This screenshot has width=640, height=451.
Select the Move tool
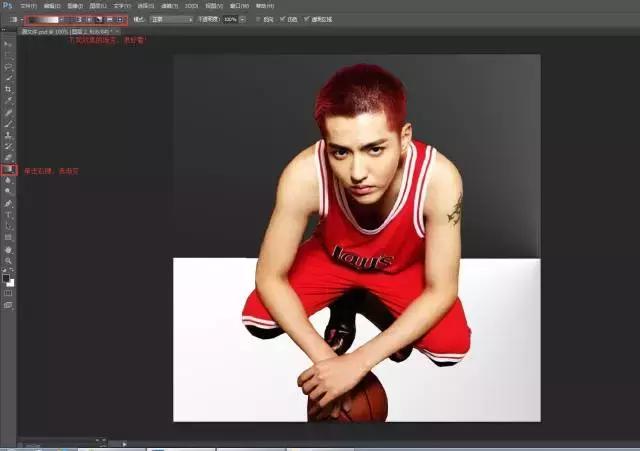coord(8,44)
